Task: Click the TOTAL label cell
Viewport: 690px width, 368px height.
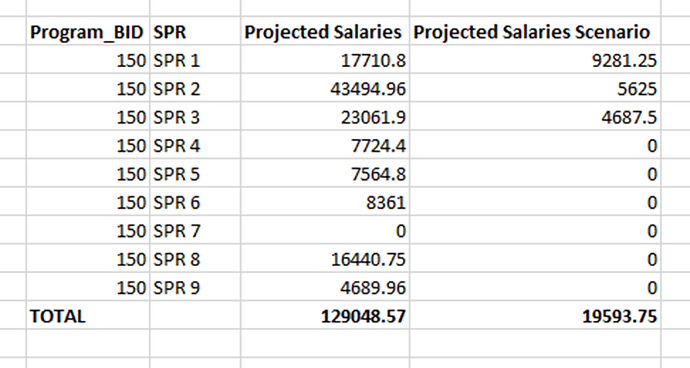Action: coord(88,316)
